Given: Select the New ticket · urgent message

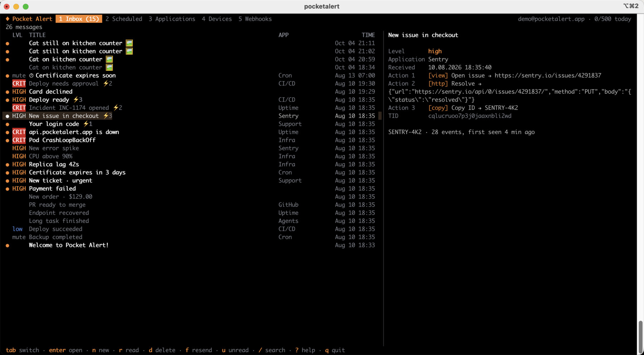Looking at the screenshot, I should pyautogui.click(x=191, y=181).
